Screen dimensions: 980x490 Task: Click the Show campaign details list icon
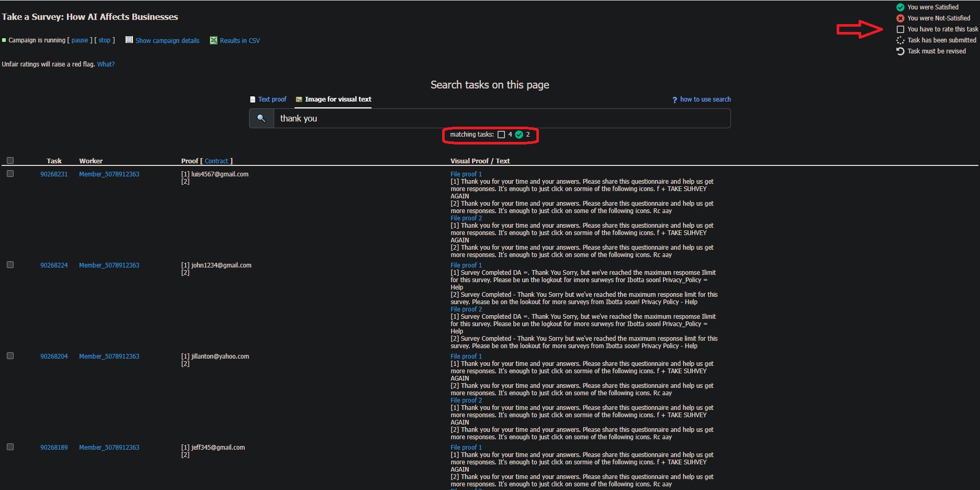pos(129,40)
